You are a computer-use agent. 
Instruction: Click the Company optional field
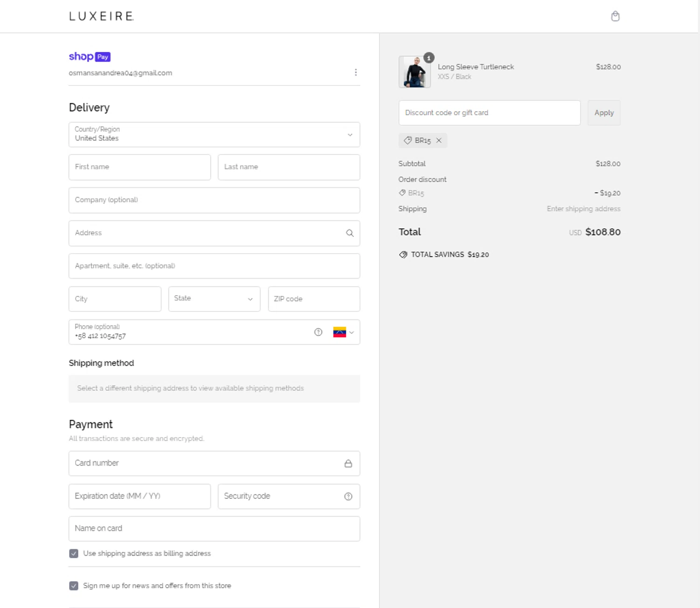214,200
